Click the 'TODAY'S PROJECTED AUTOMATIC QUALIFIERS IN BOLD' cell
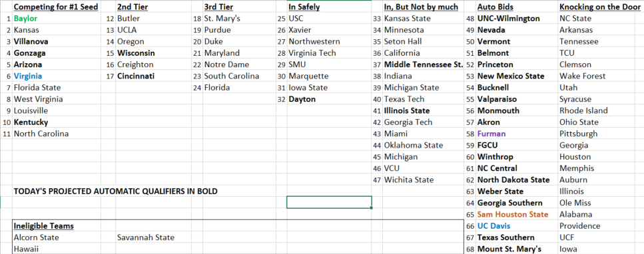This screenshot has width=644, height=254. point(115,191)
